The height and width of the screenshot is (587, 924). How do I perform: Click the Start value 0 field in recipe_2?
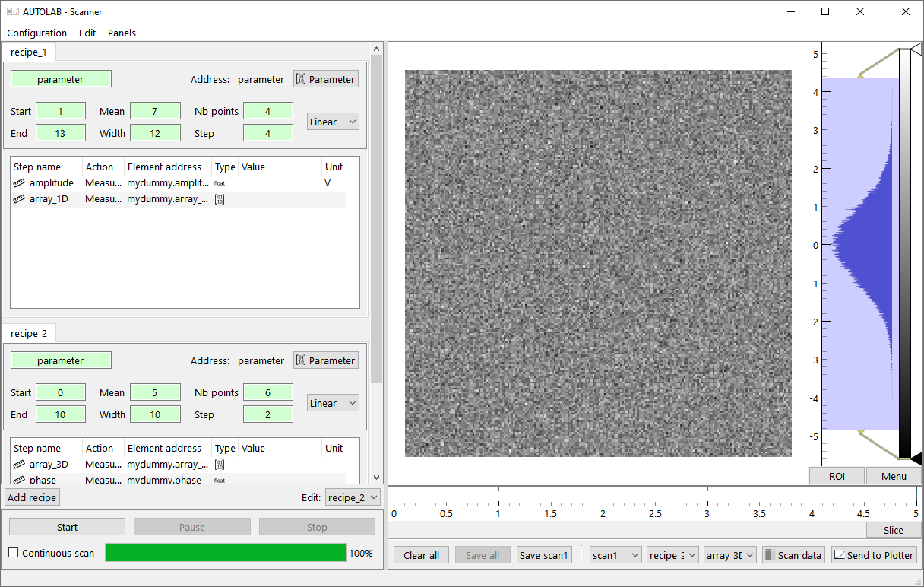[61, 392]
